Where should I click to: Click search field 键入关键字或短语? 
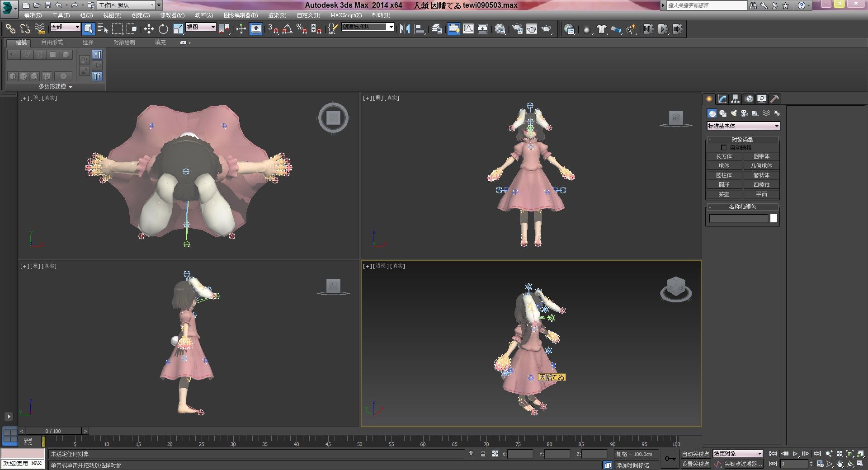(x=707, y=5)
